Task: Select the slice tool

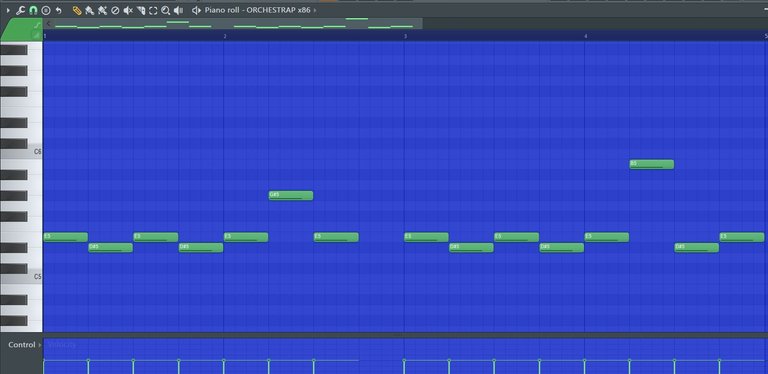Action: (141, 10)
